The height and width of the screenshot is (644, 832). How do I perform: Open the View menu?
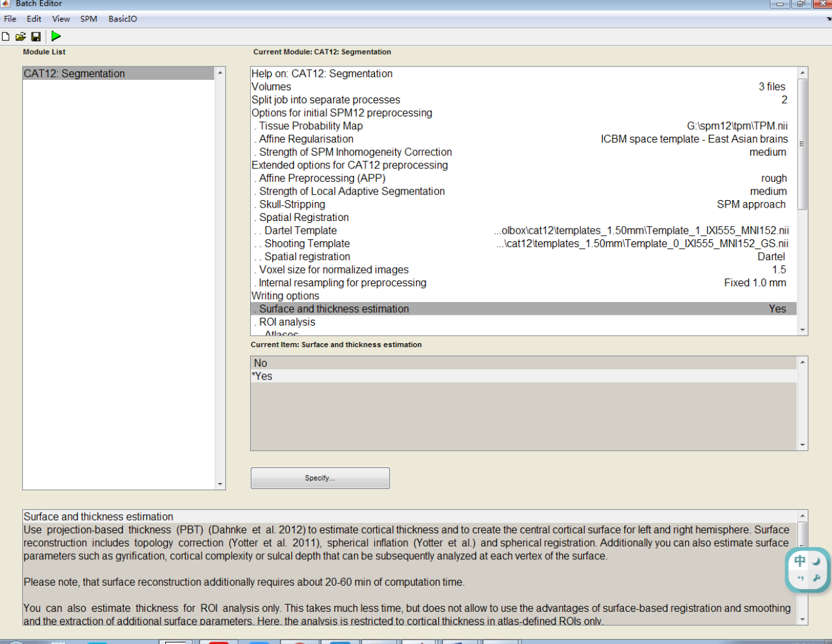(61, 19)
